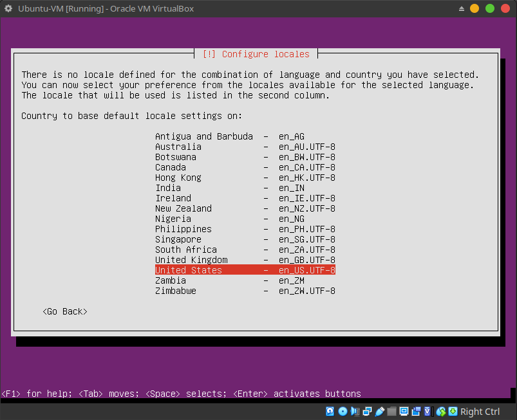Click the CPU virtualization indicator icon
This screenshot has width=517, height=420.
click(x=428, y=411)
